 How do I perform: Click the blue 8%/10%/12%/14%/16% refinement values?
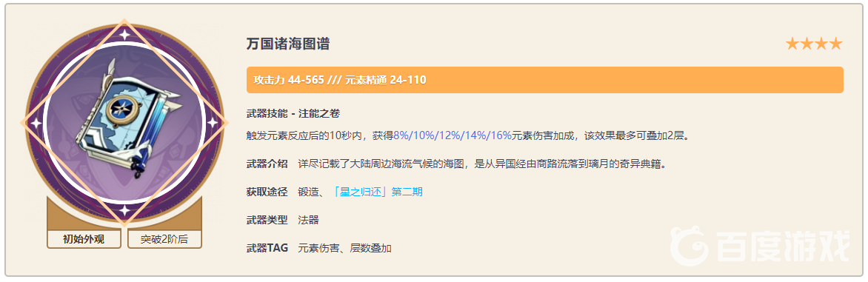[453, 135]
